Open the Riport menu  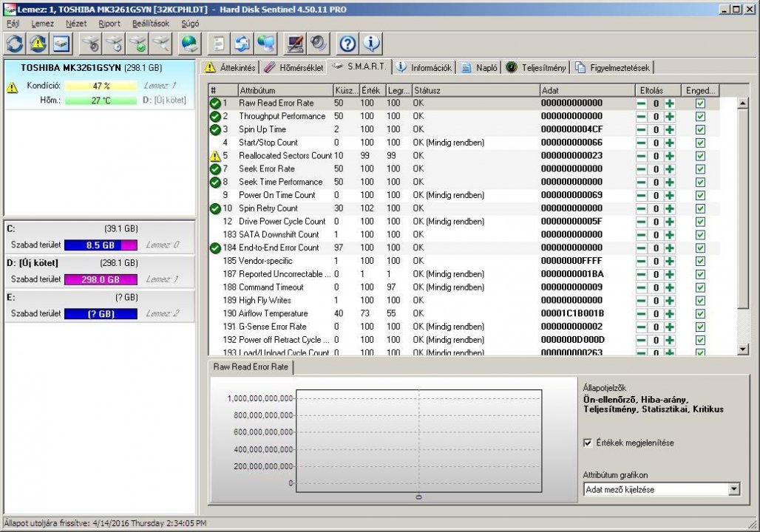click(109, 23)
